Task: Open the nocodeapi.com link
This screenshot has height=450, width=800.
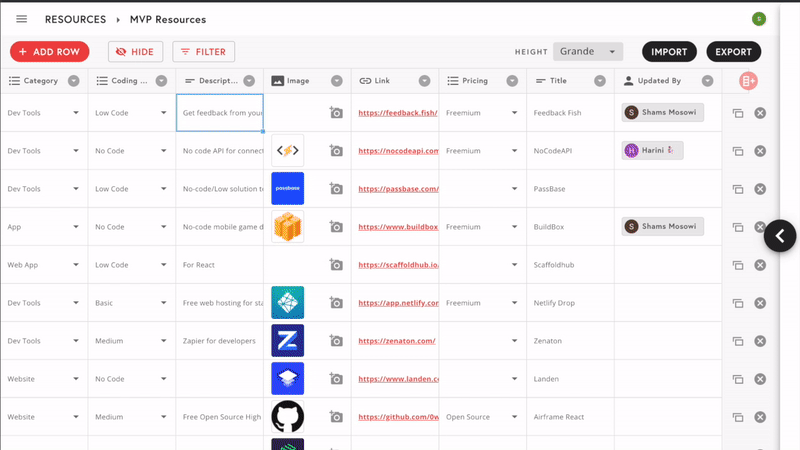Action: [398, 151]
